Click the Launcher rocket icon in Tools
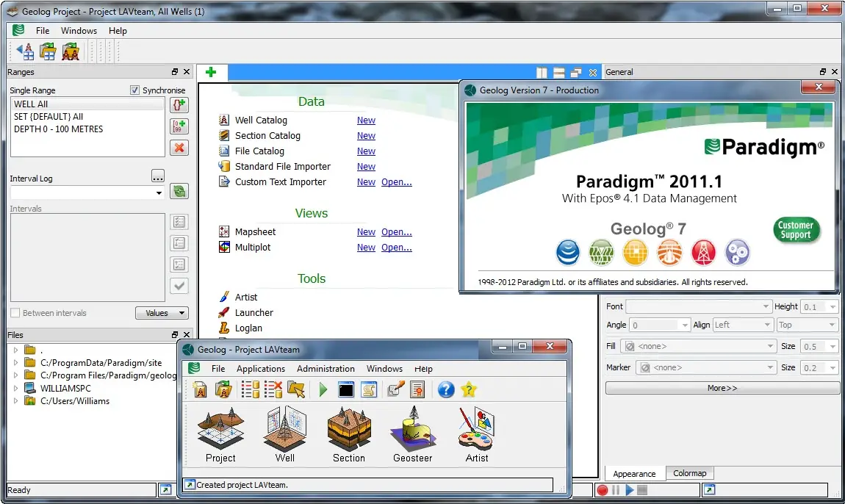Viewport: 845px width, 504px height. [223, 313]
